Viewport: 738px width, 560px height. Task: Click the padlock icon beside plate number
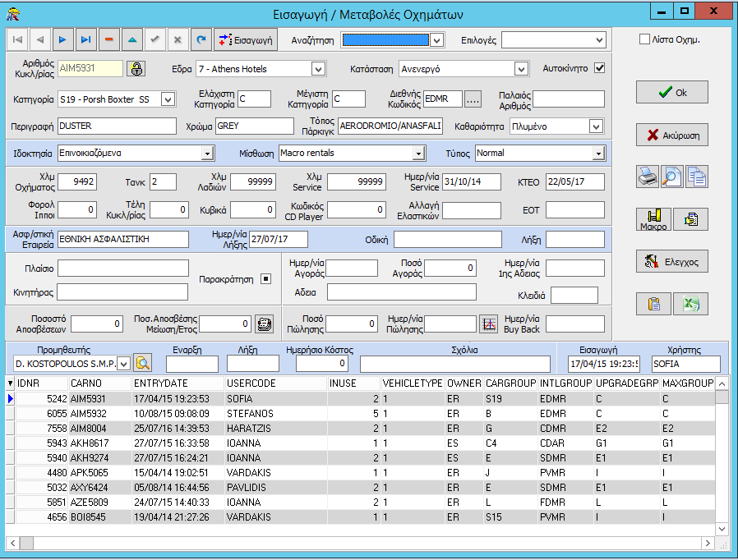tap(137, 69)
